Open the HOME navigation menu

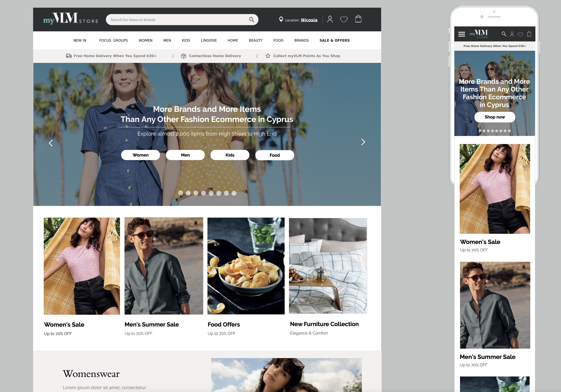click(x=233, y=40)
